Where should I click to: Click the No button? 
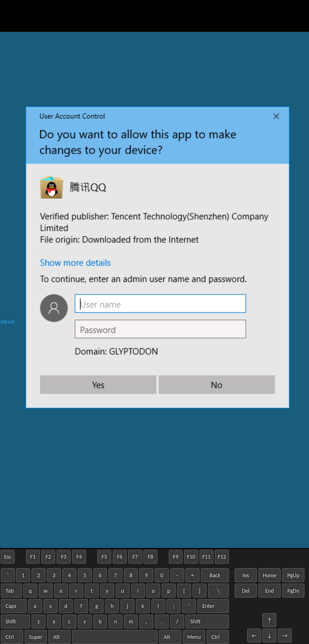click(x=217, y=385)
